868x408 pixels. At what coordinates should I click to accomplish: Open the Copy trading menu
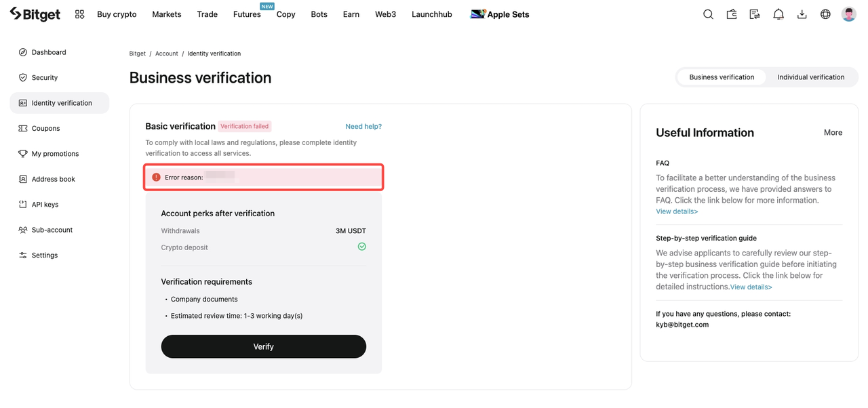click(x=286, y=14)
